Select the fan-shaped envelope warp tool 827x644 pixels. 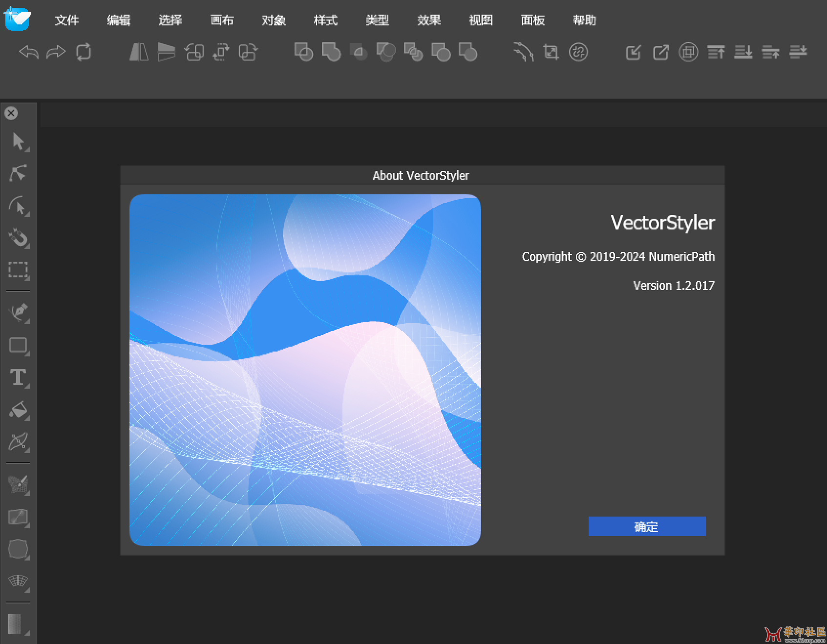[19, 581]
